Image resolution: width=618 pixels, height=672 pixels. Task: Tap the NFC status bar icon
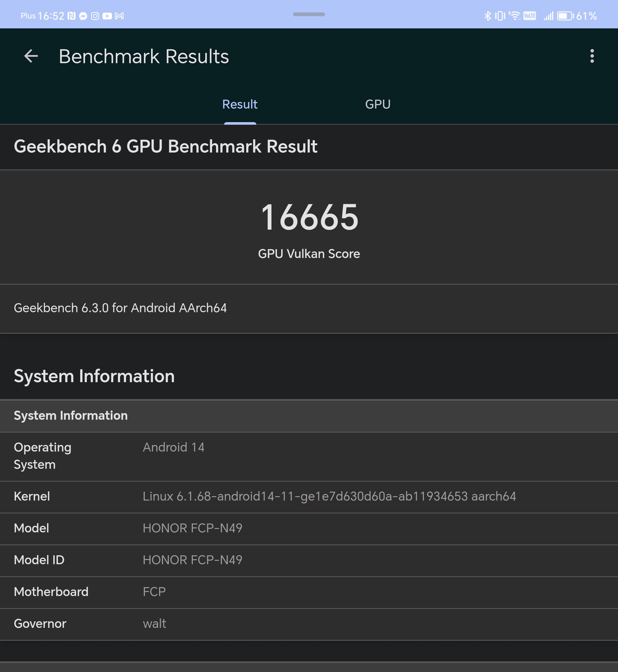click(72, 16)
